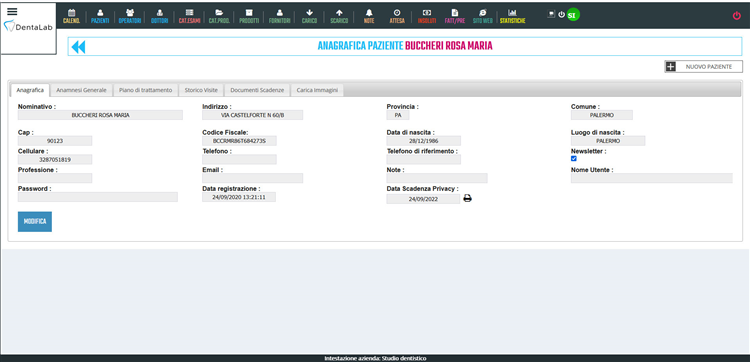Click the ANAGRAFICA PAZIENTE header title
Image resolution: width=750 pixels, height=362 pixels.
tap(405, 46)
